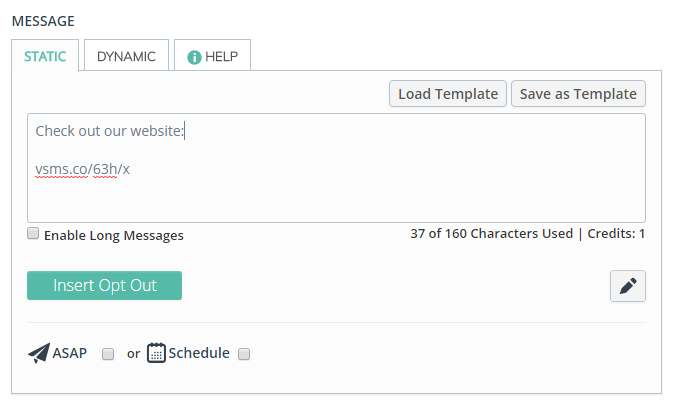The width and height of the screenshot is (674, 407).
Task: Tick the ASAP send checkbox
Action: (x=108, y=354)
